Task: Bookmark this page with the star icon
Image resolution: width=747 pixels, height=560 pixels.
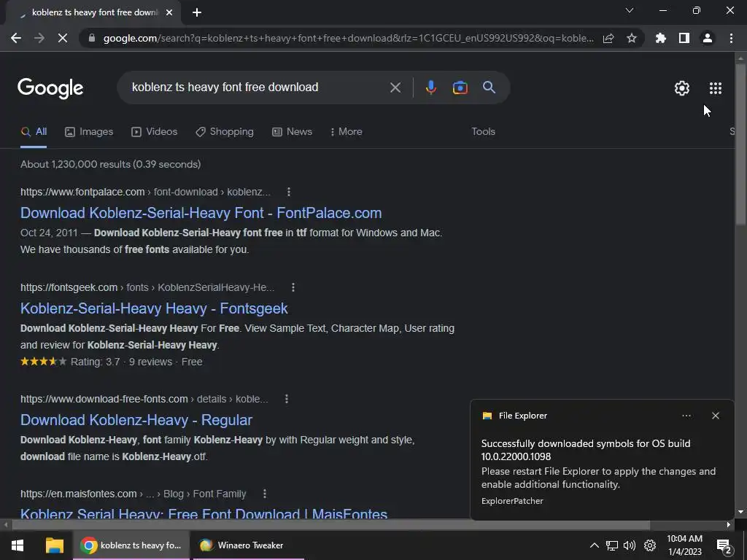Action: tap(632, 38)
